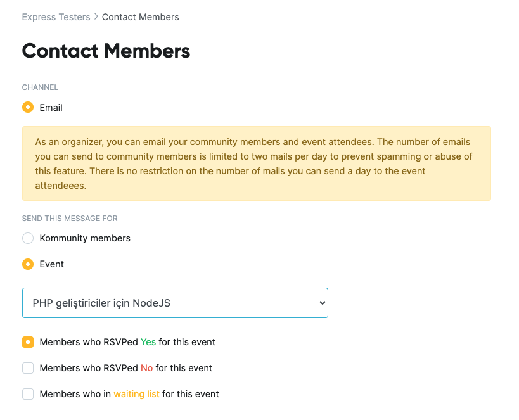
Task: Click the Contact Members page heading
Action: (x=106, y=51)
